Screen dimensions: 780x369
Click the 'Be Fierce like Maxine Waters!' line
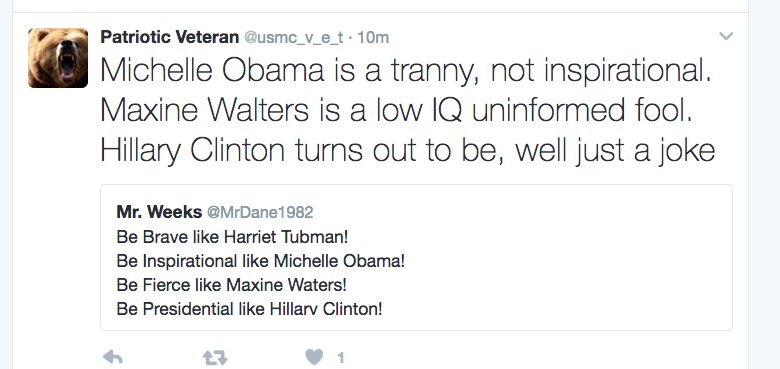231,285
